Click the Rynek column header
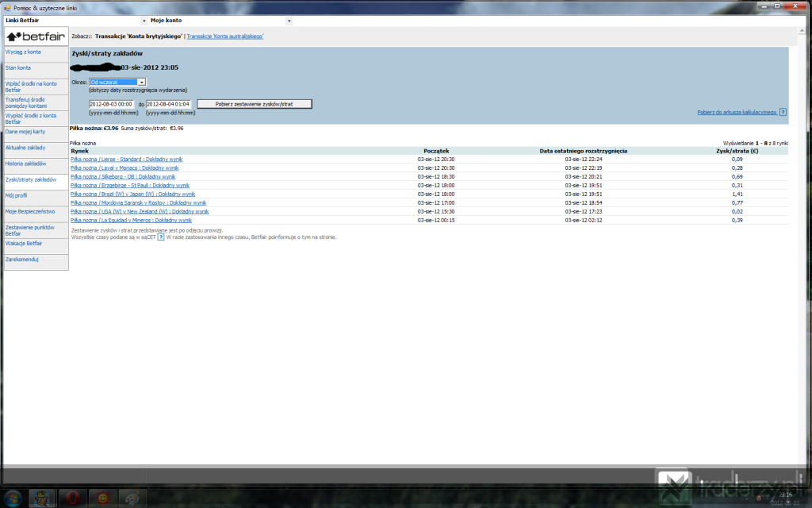Screen dimensions: 812x508 80,151
